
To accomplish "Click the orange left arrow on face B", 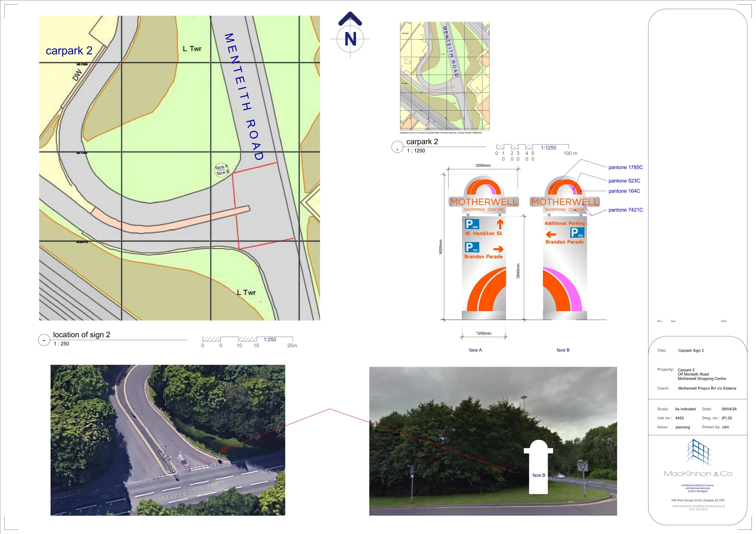I will tap(551, 234).
